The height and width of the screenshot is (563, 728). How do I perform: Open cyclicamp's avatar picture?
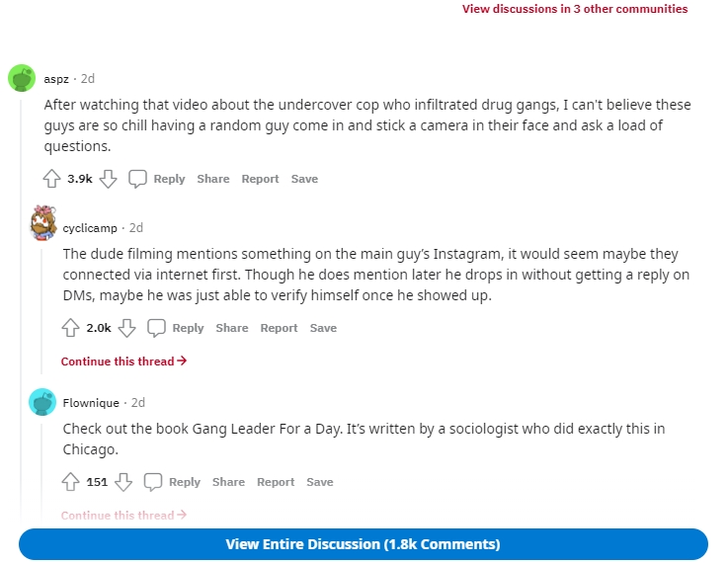point(43,223)
